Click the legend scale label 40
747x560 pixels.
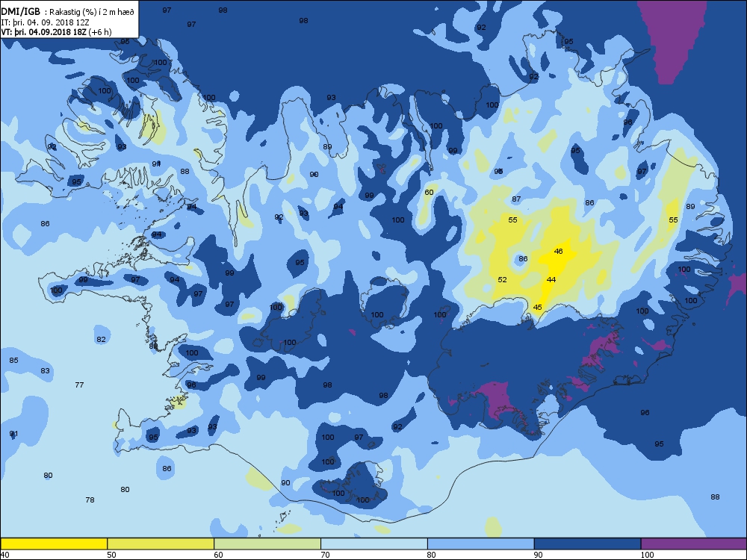pos(4,555)
